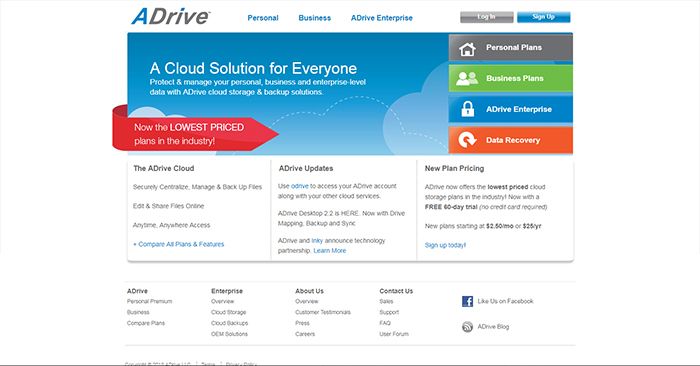Open Cloud Backups footer link

pos(229,323)
